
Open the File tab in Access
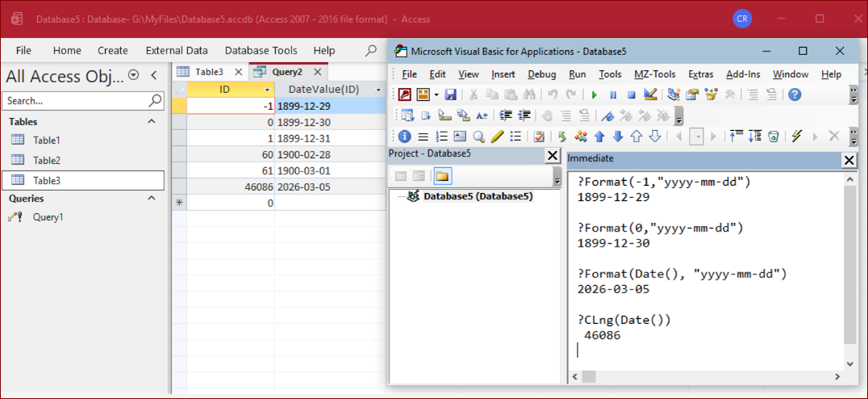click(24, 50)
